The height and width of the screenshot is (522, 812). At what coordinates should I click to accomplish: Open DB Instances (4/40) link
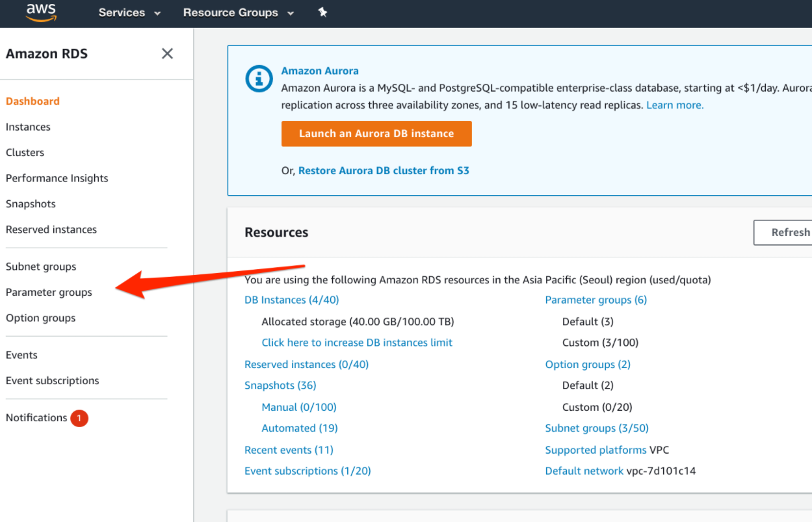[x=292, y=300]
